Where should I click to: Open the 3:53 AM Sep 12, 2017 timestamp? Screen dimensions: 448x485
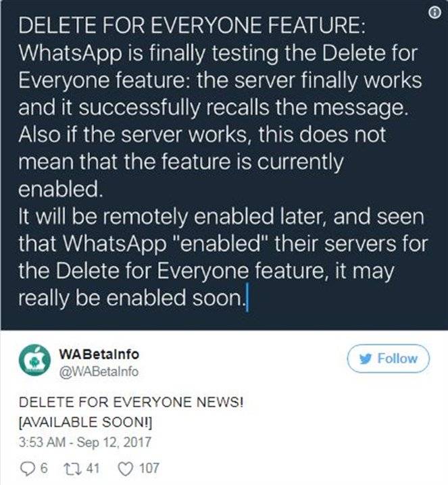coord(85,442)
